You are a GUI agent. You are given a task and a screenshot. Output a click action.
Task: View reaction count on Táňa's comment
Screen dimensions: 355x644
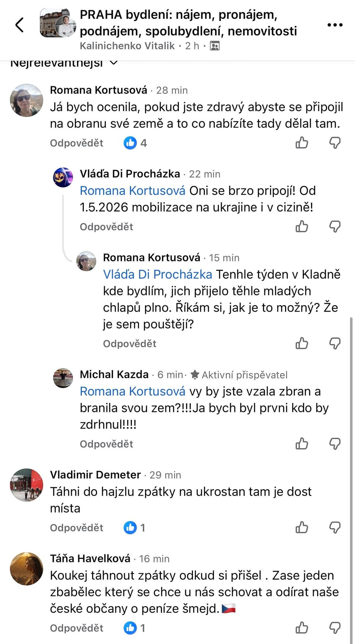coord(135,628)
